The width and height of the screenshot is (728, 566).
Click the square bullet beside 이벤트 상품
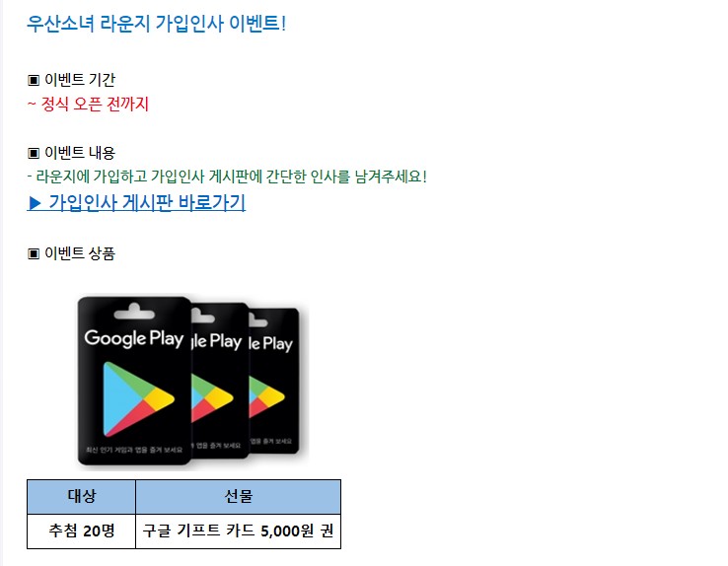click(x=34, y=253)
